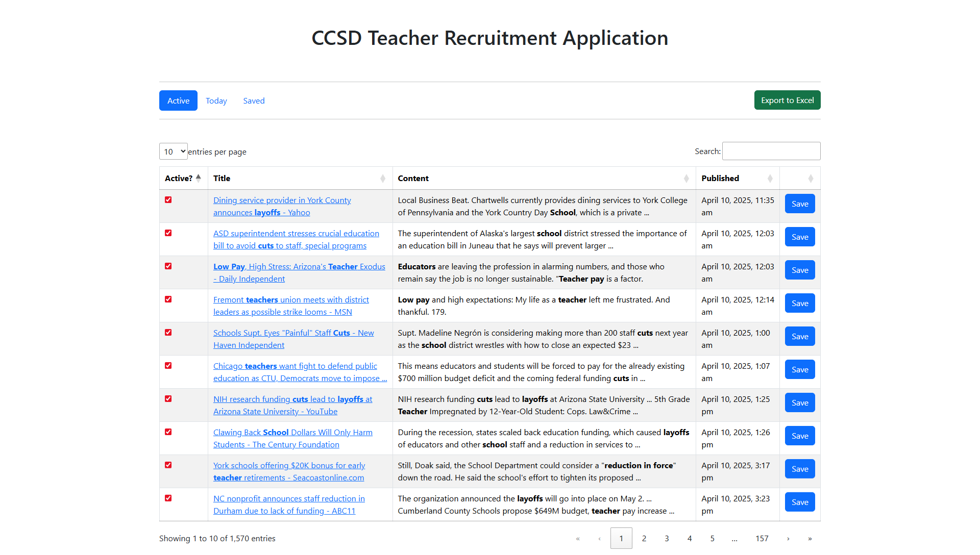Sort by Published column arrow icon

pyautogui.click(x=770, y=179)
